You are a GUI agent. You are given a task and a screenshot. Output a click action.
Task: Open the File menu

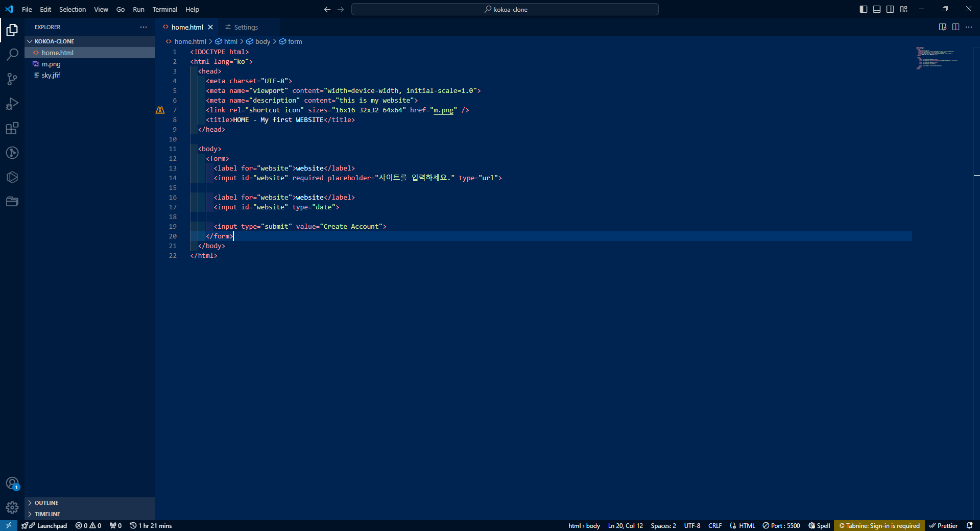[x=27, y=9]
